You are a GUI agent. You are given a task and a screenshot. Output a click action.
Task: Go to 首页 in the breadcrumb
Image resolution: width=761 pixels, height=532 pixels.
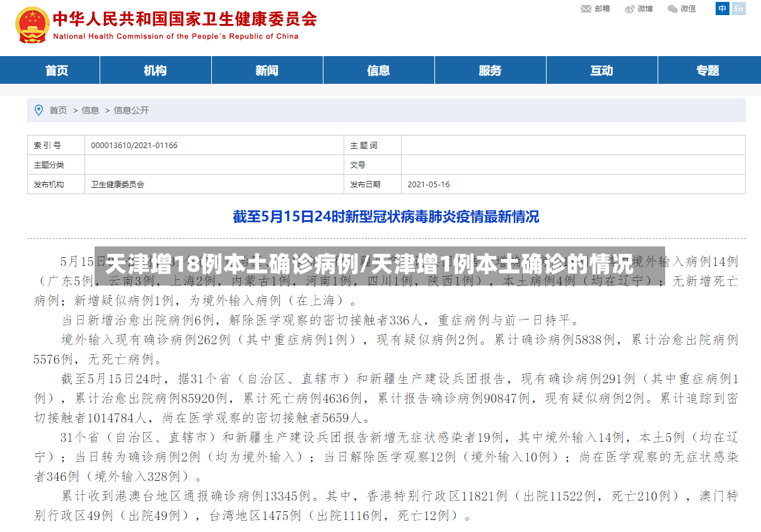[x=58, y=110]
